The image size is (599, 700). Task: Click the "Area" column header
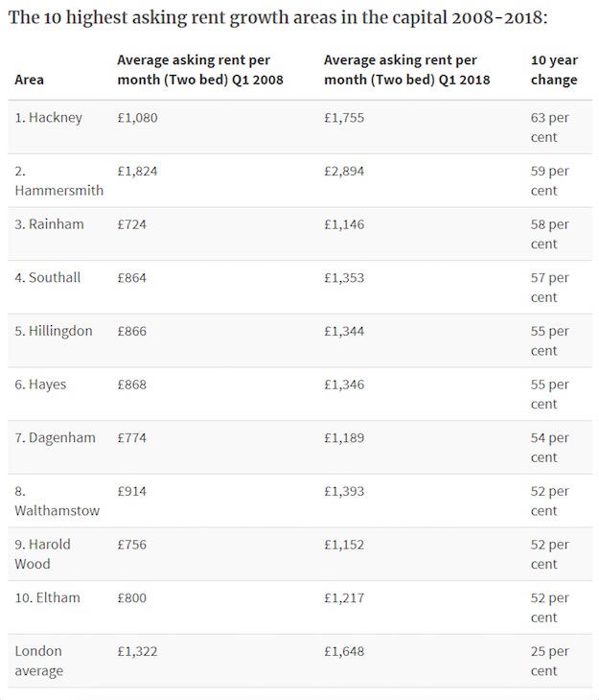coord(30,80)
